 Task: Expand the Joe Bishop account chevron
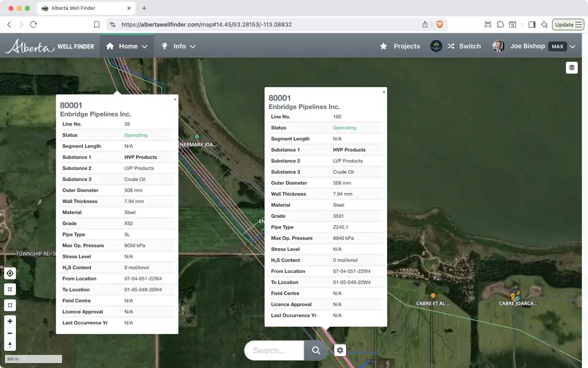(572, 47)
